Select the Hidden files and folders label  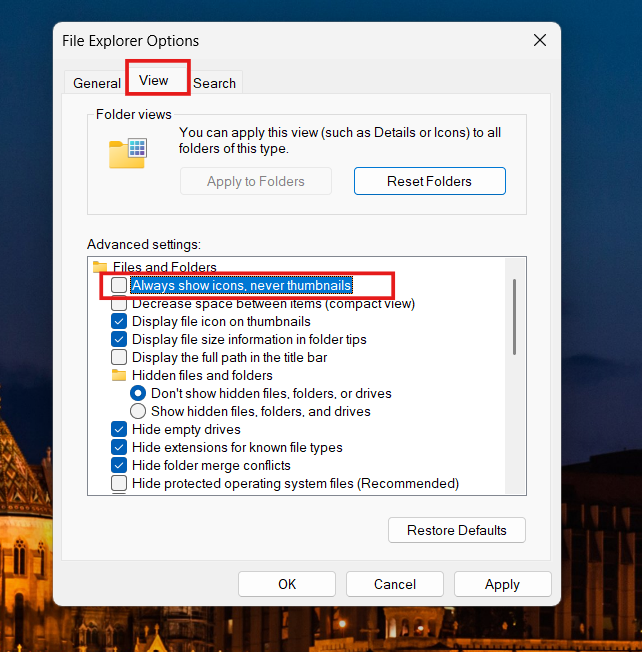202,375
